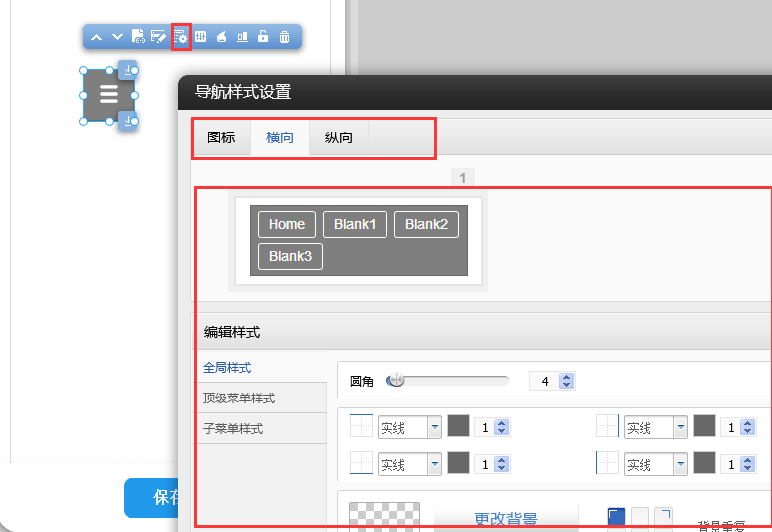Toggle the top border icon
772x532 pixels.
click(x=361, y=427)
